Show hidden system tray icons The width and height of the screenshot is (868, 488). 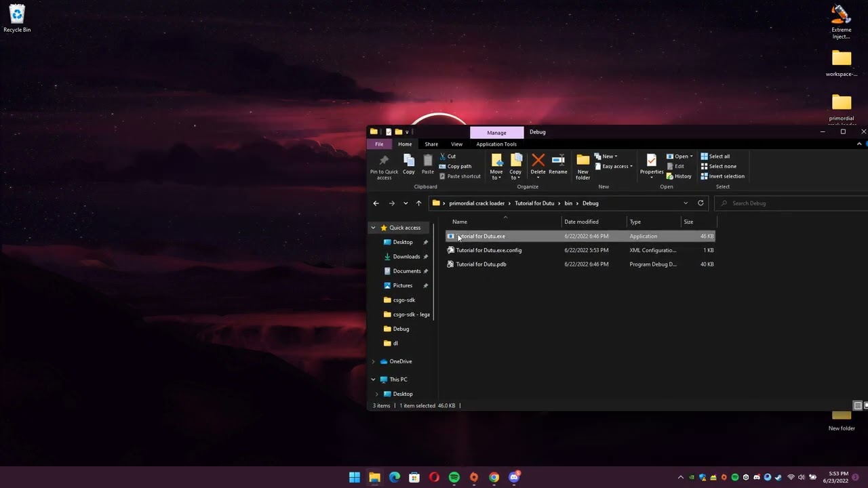(x=681, y=477)
